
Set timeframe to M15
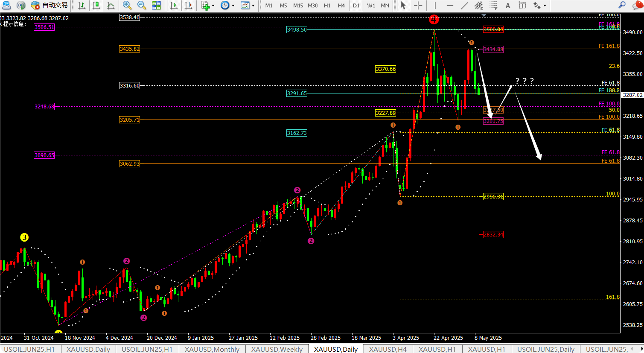(x=298, y=6)
